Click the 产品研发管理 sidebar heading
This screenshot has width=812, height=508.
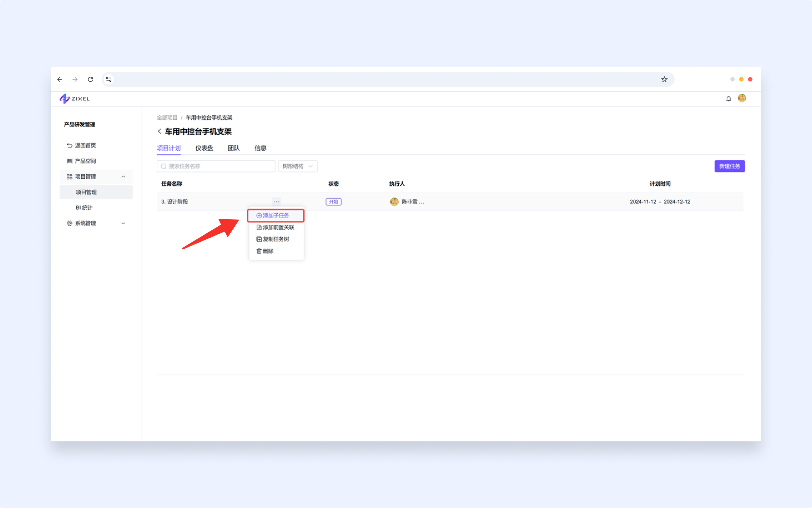[x=80, y=125]
